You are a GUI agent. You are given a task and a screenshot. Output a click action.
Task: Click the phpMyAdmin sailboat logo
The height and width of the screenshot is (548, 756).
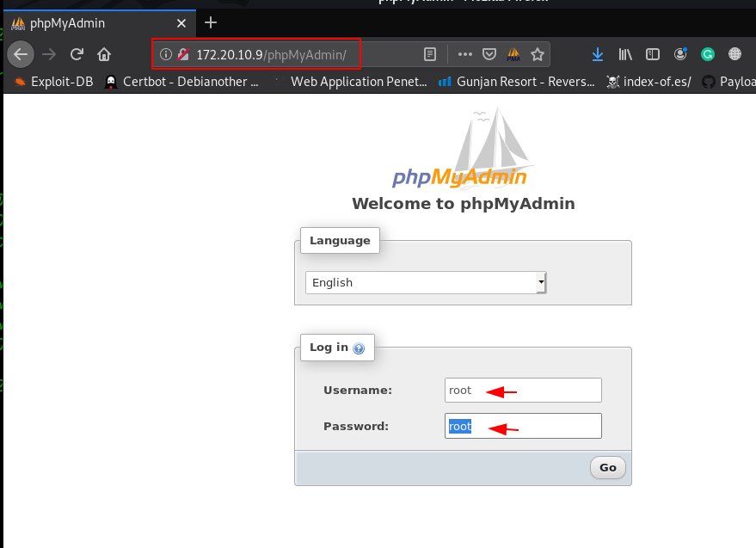point(462,149)
